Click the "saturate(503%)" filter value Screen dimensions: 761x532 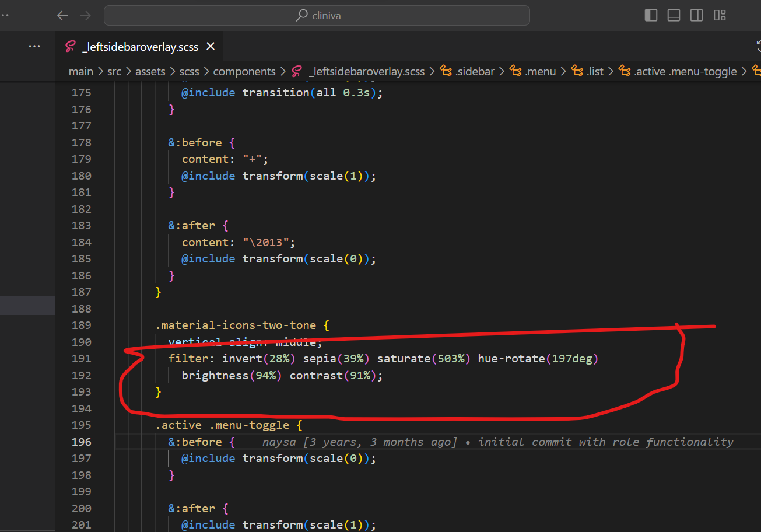(x=424, y=359)
